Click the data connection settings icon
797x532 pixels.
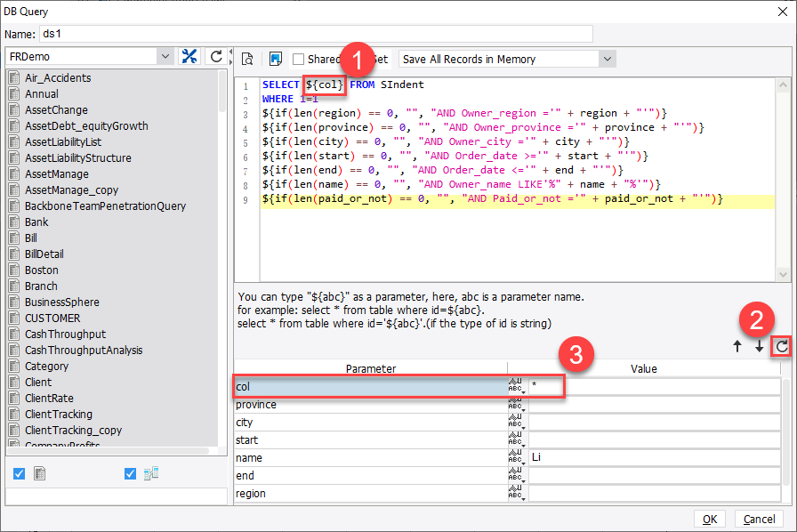[x=189, y=57]
